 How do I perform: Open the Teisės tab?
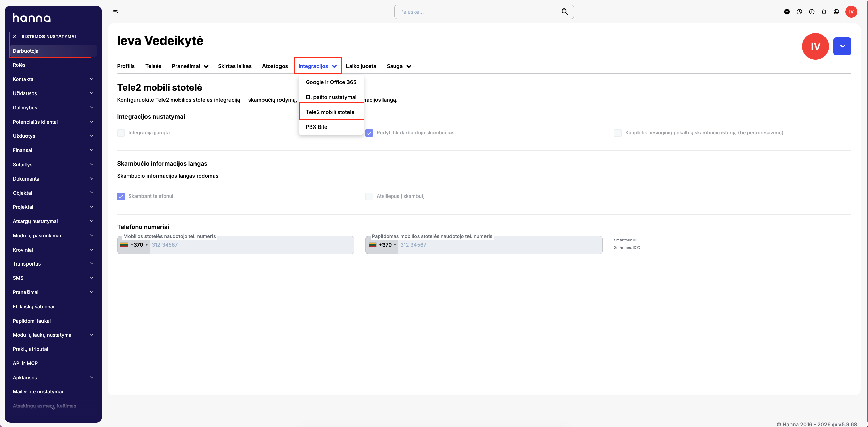153,66
